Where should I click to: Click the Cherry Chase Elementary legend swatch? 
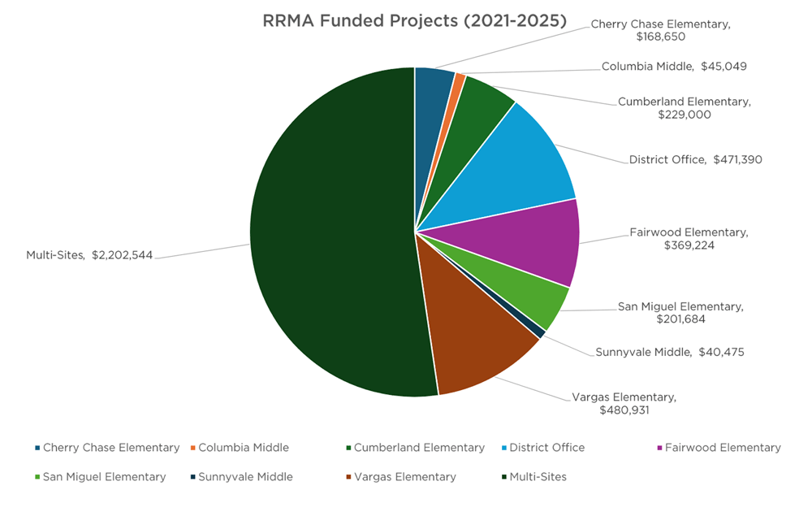[37, 448]
